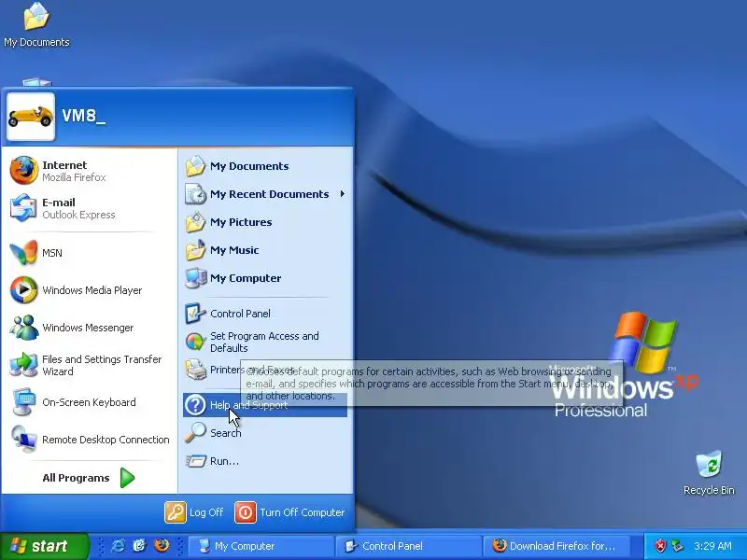Click Internet Explorer quick launch icon
This screenshot has height=560, width=747.
118,546
